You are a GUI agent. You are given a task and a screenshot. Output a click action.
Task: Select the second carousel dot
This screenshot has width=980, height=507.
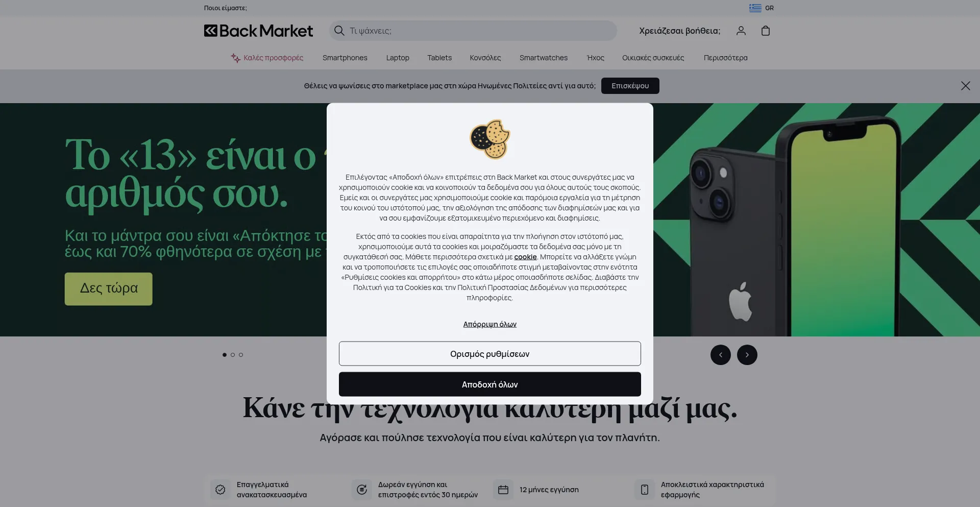pyautogui.click(x=233, y=355)
